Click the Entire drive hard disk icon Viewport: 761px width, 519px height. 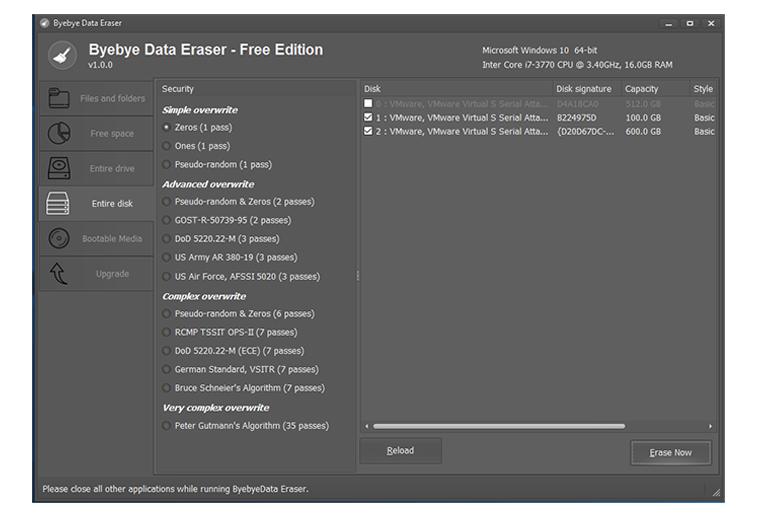(x=59, y=168)
